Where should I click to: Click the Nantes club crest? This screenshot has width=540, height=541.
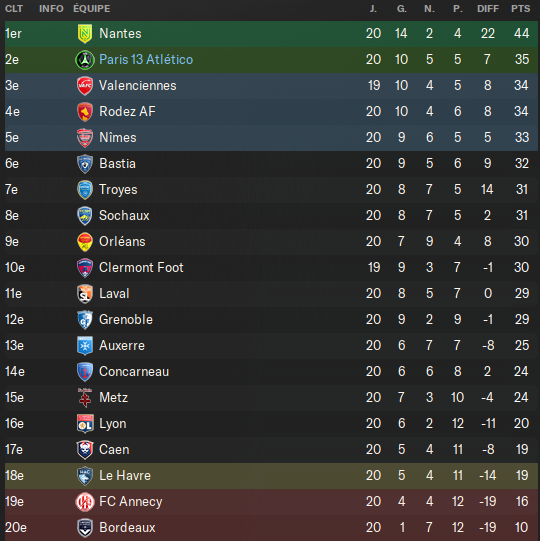coord(85,34)
